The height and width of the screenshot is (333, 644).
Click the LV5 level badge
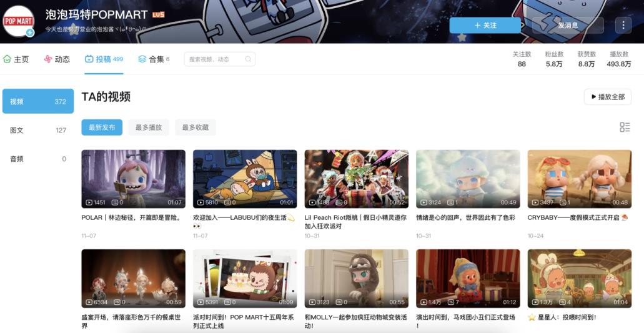pos(158,15)
